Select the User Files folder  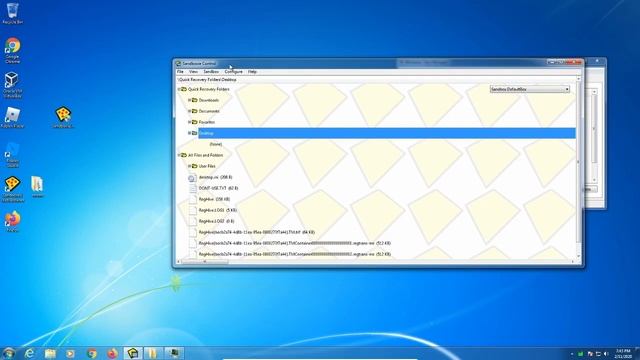coord(207,166)
